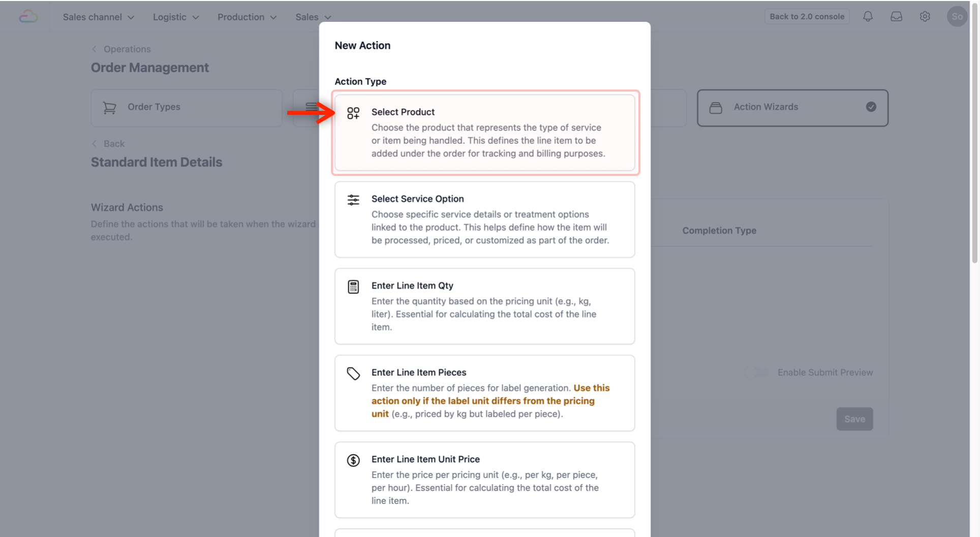This screenshot has height=537, width=980.
Task: Open the Order Types tab
Action: point(187,108)
